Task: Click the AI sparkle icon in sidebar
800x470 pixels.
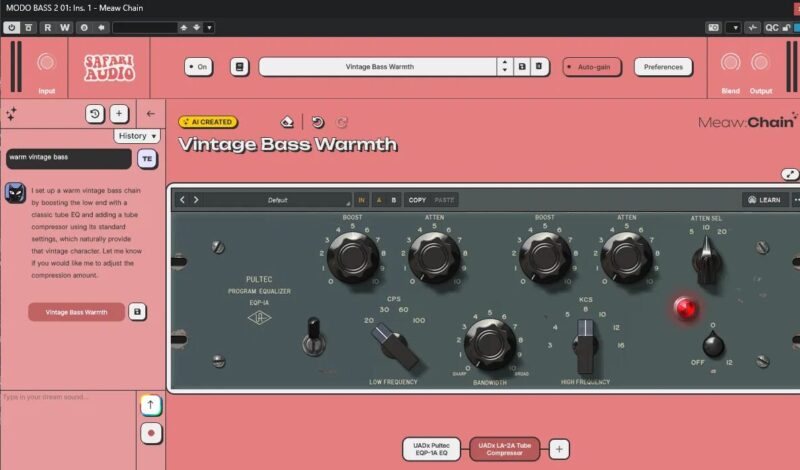Action: pyautogui.click(x=11, y=113)
